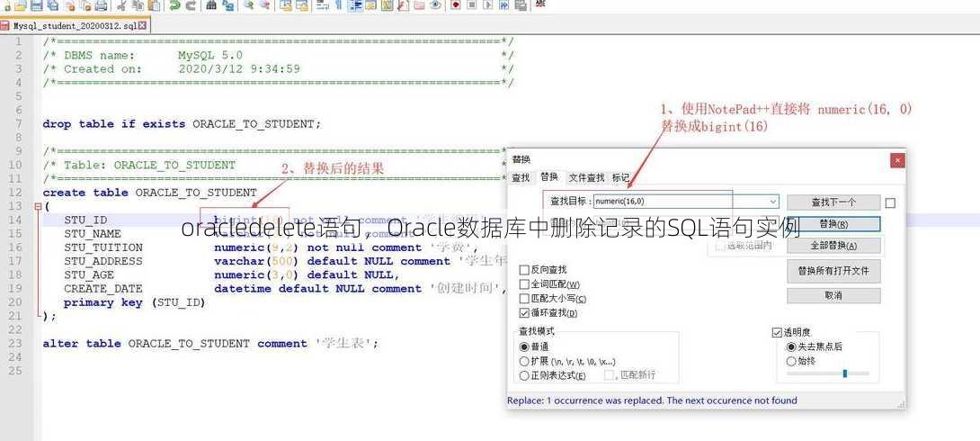
Task: Select the 正则表达式(E) radio button
Action: point(524,376)
